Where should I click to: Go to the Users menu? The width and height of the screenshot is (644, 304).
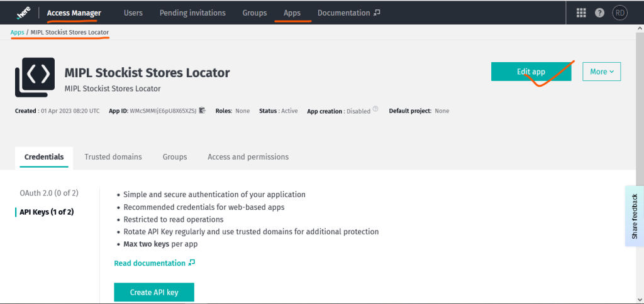133,13
